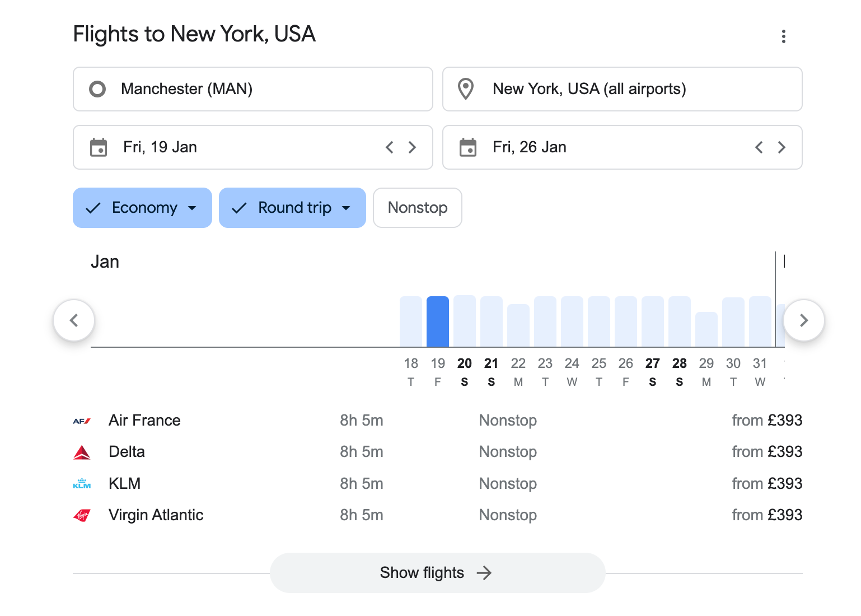The height and width of the screenshot is (616, 861).
Task: Toggle the Nonstop filter chip
Action: (x=417, y=208)
